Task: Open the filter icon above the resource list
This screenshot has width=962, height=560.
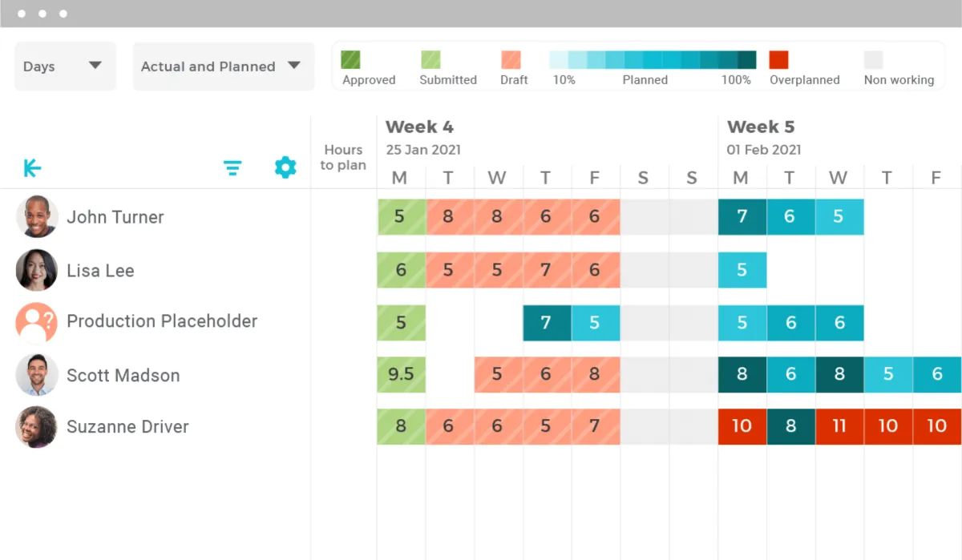Action: point(232,168)
